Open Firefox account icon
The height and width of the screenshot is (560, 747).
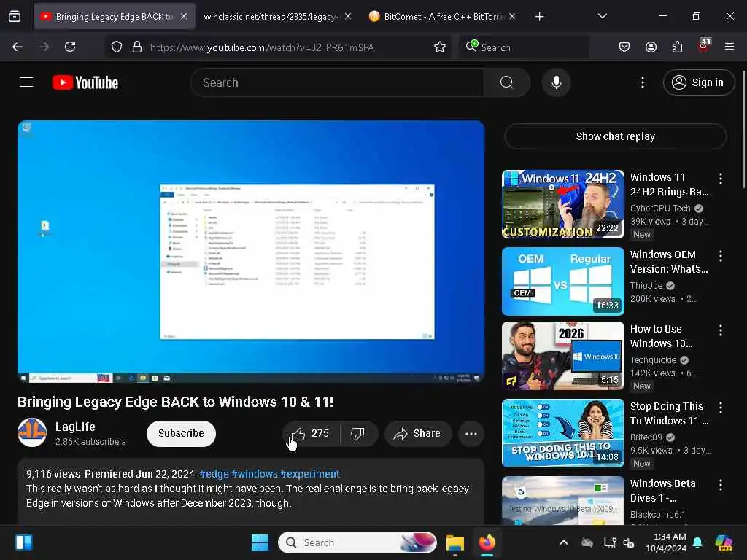point(651,47)
